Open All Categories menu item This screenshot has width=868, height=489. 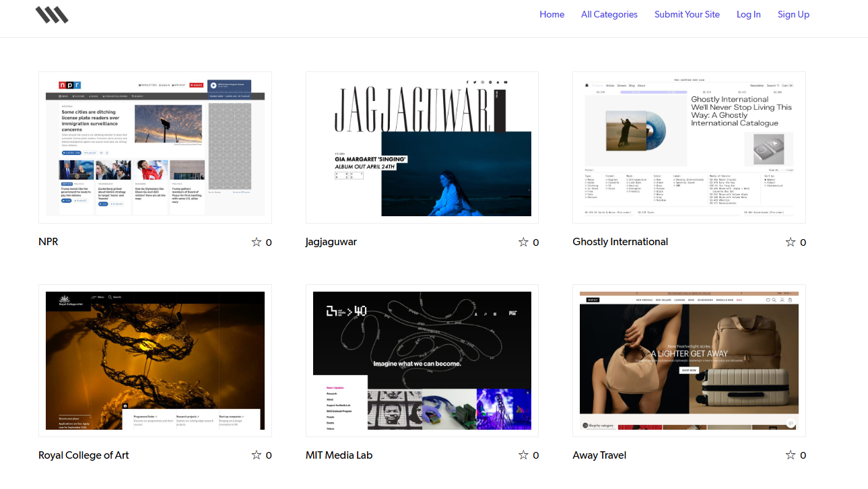tap(609, 14)
